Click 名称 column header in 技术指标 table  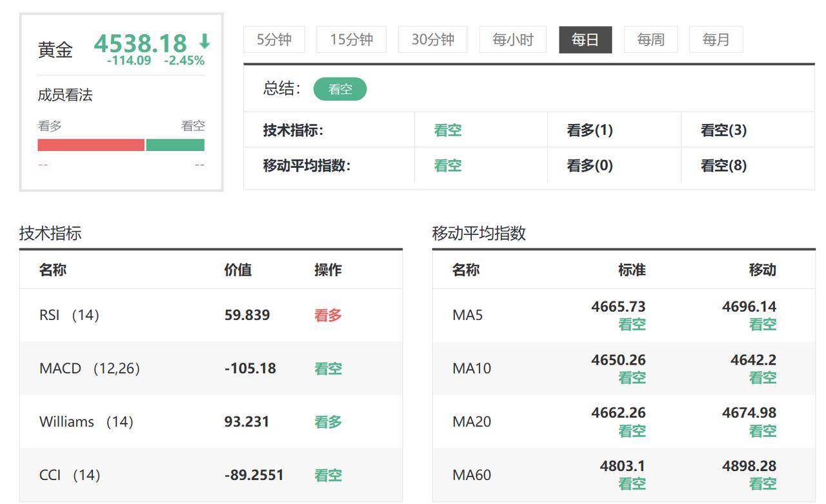[x=53, y=270]
